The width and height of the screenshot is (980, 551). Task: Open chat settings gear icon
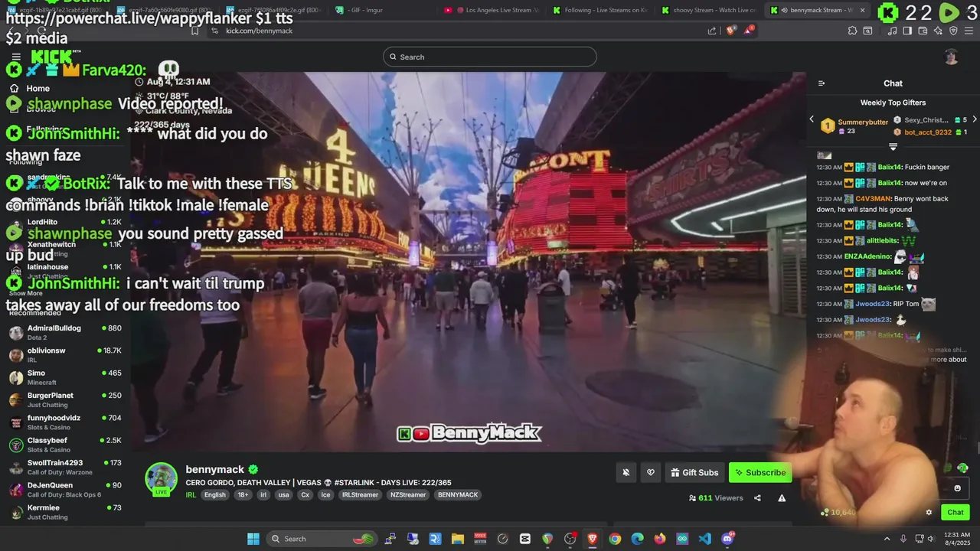point(929,513)
